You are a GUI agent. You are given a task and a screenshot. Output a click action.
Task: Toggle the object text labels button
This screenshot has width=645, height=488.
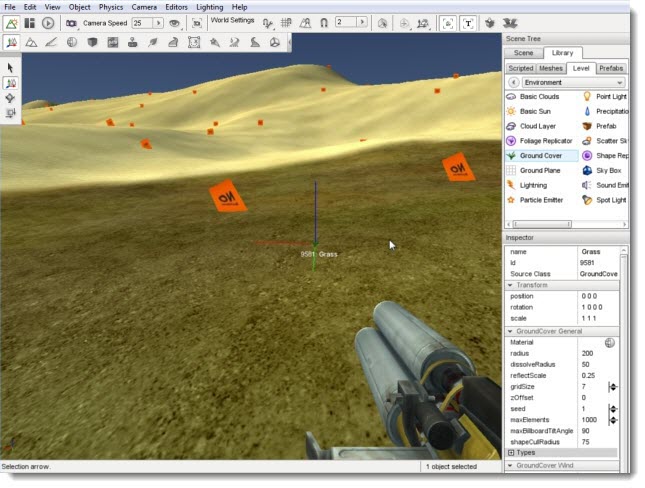tap(468, 23)
